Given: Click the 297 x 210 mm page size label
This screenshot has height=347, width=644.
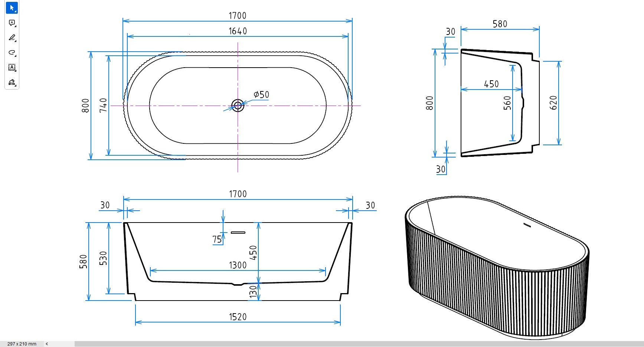Looking at the screenshot, I should tap(22, 344).
